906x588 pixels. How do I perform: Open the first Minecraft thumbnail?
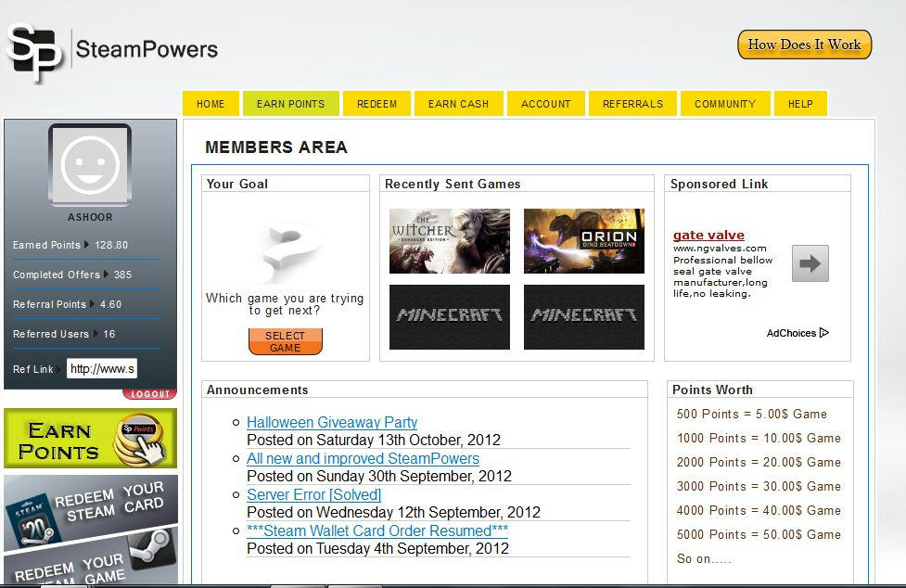click(450, 316)
